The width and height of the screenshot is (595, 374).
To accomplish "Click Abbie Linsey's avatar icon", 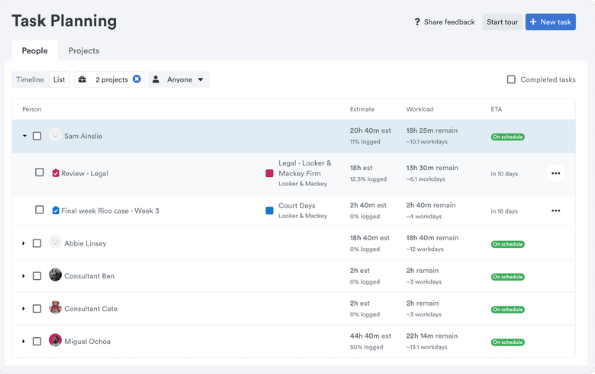I will click(55, 242).
